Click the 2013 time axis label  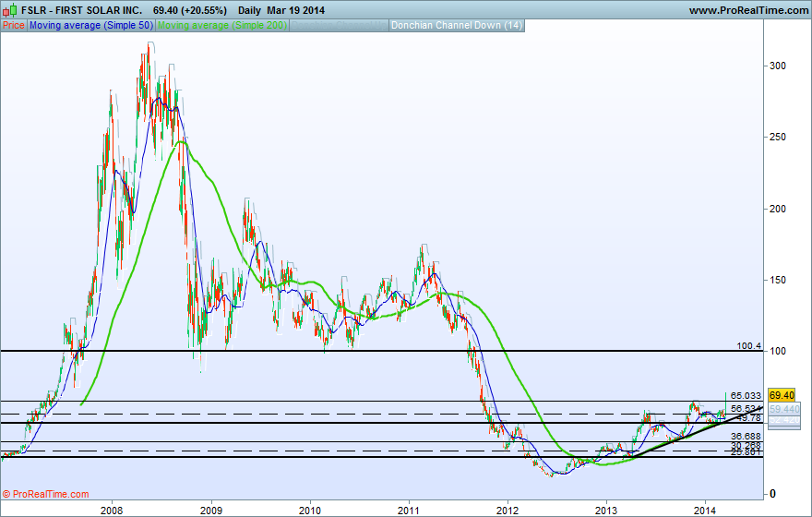coord(606,511)
